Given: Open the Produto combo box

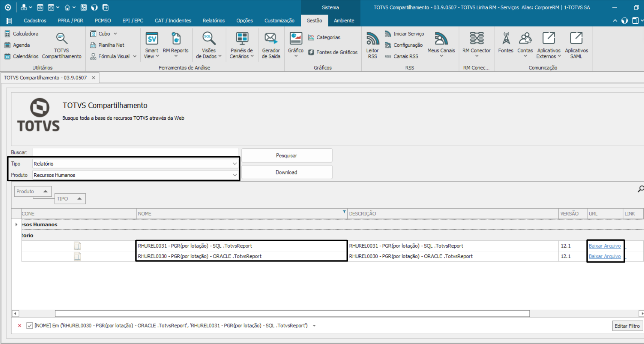Looking at the screenshot, I should [x=235, y=175].
